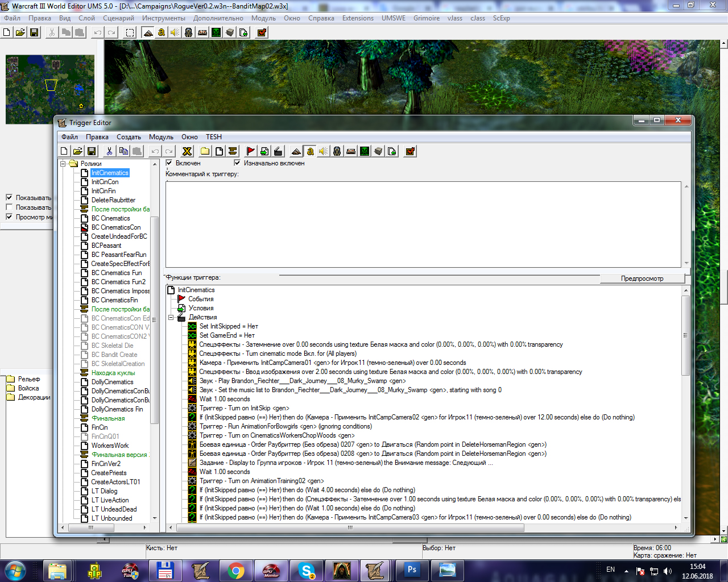Select the DeleteRaubritter trigger
Viewport: 728px width, 582px height.
click(113, 200)
